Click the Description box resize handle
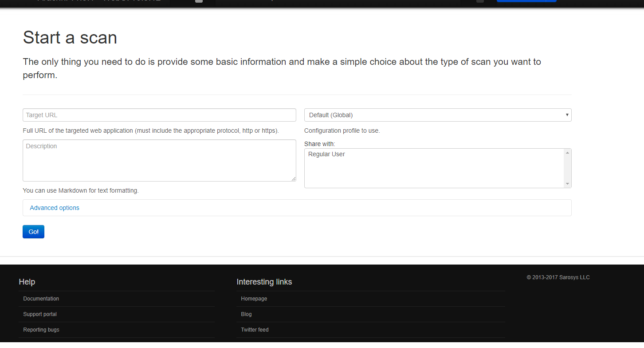The width and height of the screenshot is (644, 348). [293, 178]
